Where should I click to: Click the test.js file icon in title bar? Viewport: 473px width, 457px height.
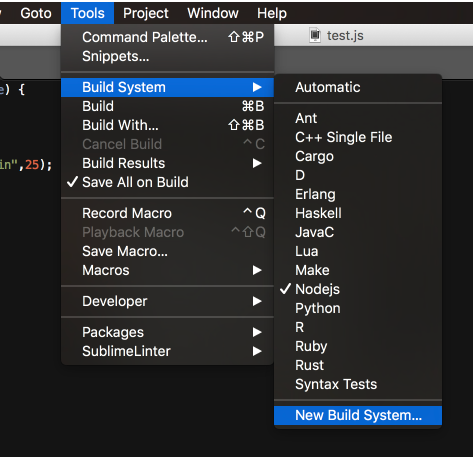[x=315, y=35]
